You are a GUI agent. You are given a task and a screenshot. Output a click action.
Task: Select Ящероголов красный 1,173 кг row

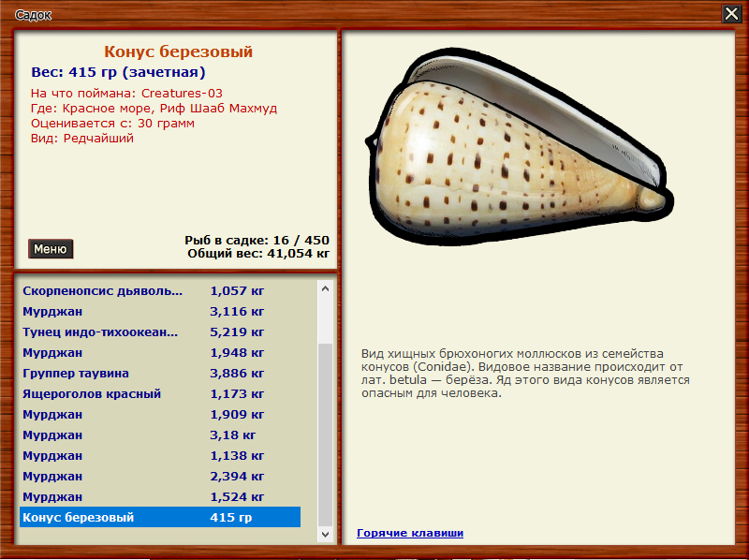click(x=160, y=393)
